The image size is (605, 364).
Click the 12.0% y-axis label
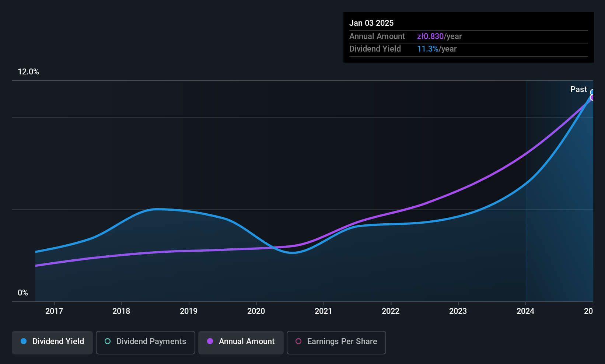[28, 72]
